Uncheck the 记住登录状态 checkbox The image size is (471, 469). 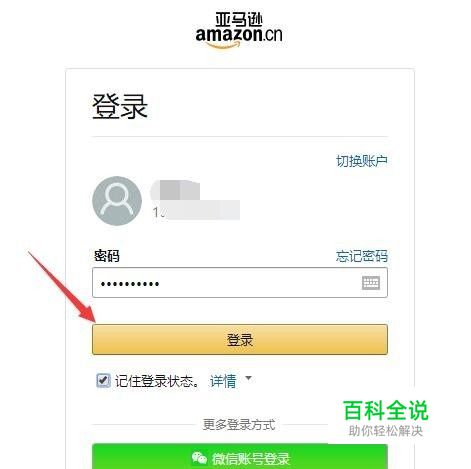click(x=103, y=380)
